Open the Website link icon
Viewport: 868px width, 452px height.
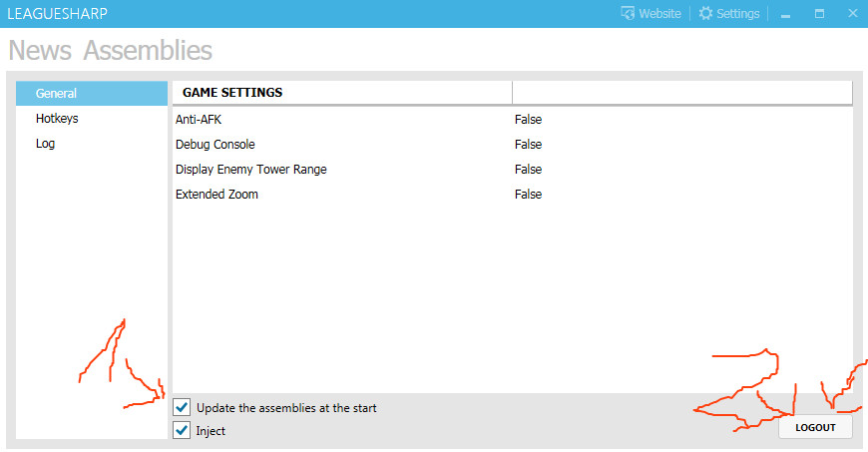click(628, 13)
